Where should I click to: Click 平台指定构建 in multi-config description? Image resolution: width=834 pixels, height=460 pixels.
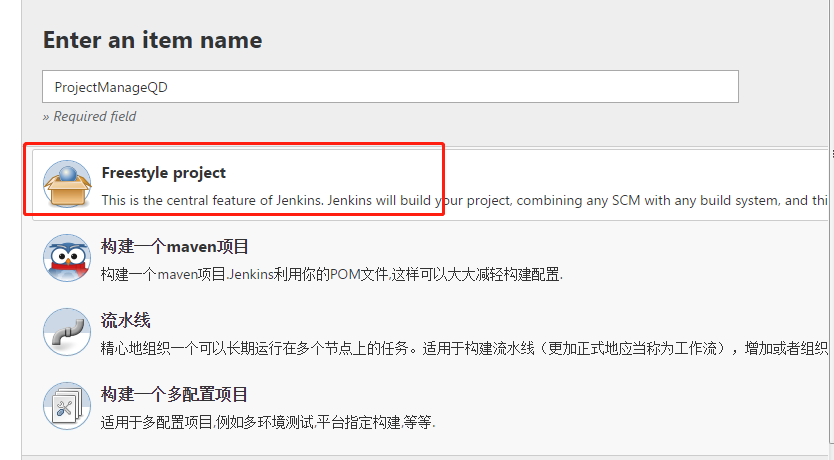(x=358, y=422)
